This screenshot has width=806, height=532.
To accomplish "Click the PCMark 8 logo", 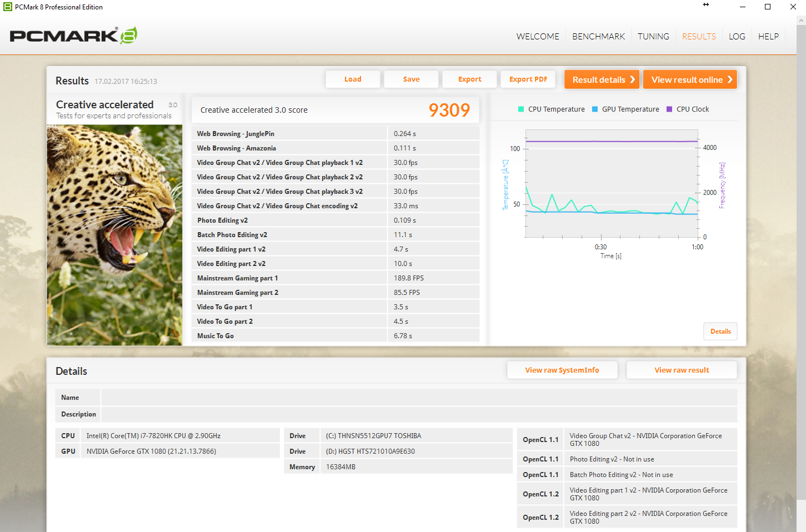I will tap(73, 36).
